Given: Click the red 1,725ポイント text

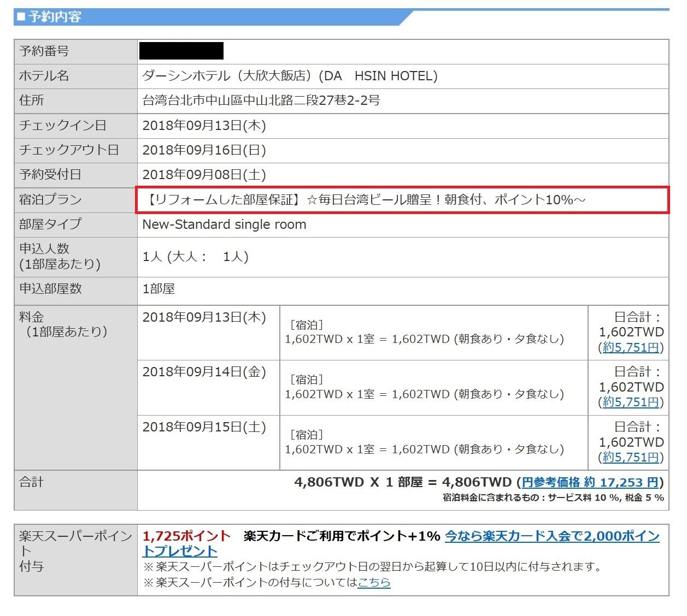Looking at the screenshot, I should click(186, 536).
